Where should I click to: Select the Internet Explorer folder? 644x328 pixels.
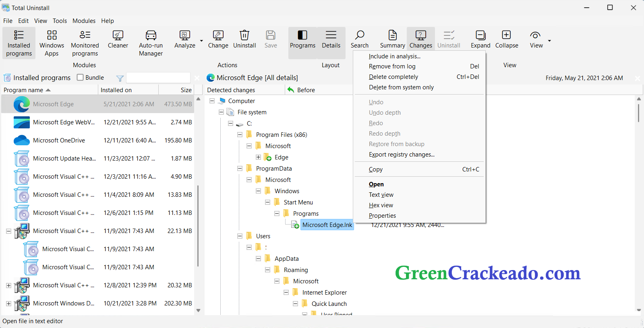click(324, 293)
